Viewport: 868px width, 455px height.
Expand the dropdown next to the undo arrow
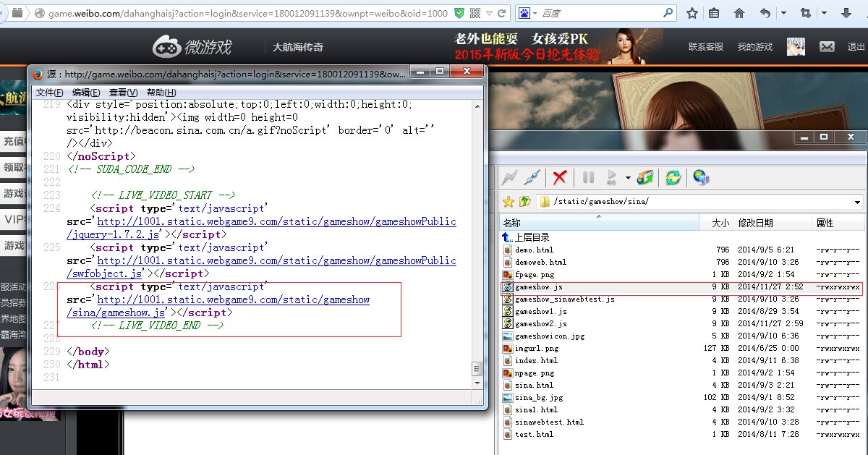783,13
